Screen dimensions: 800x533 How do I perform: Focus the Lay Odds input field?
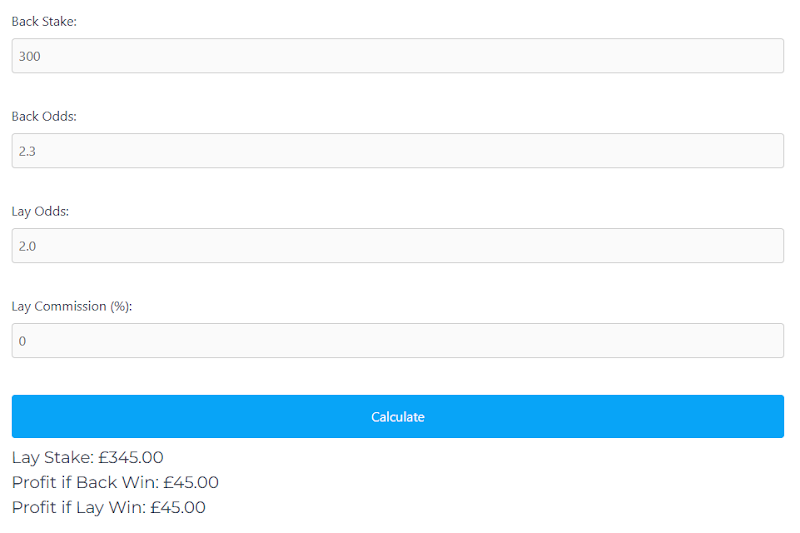[x=397, y=245]
